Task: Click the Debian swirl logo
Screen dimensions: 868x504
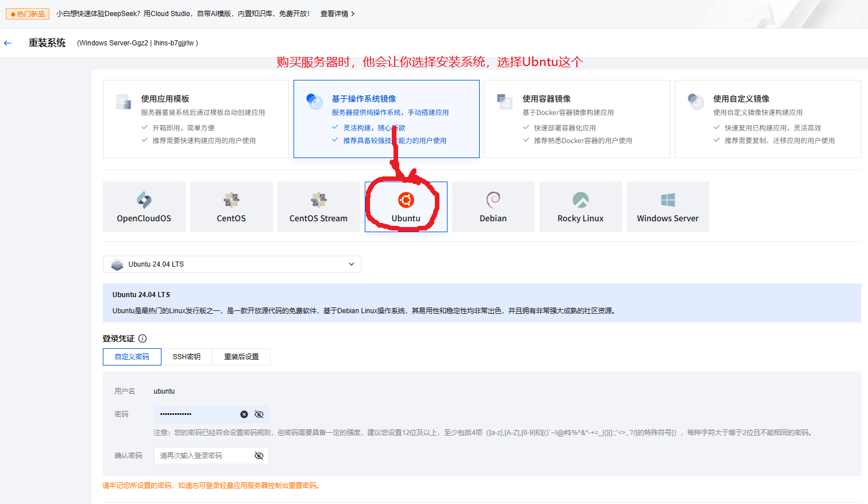Action: pos(493,199)
